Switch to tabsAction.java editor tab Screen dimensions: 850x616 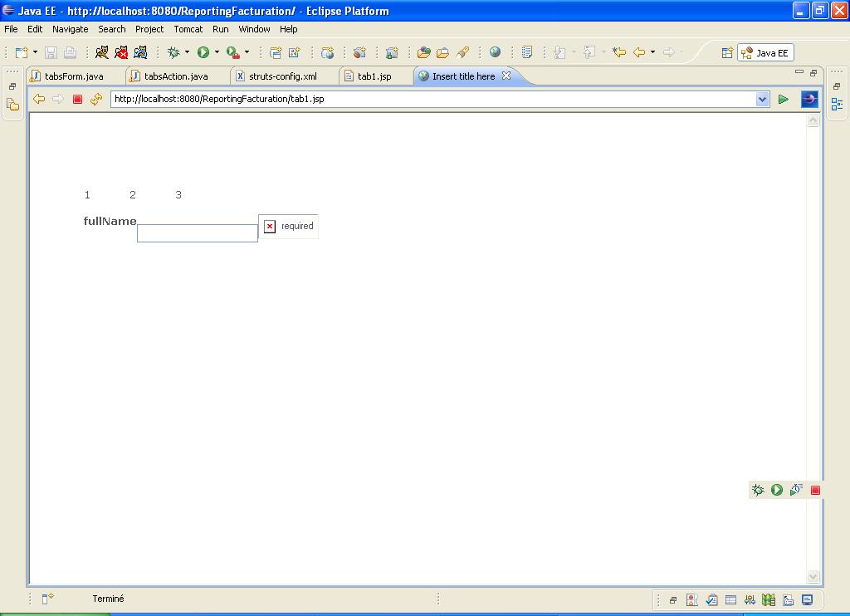[x=176, y=76]
